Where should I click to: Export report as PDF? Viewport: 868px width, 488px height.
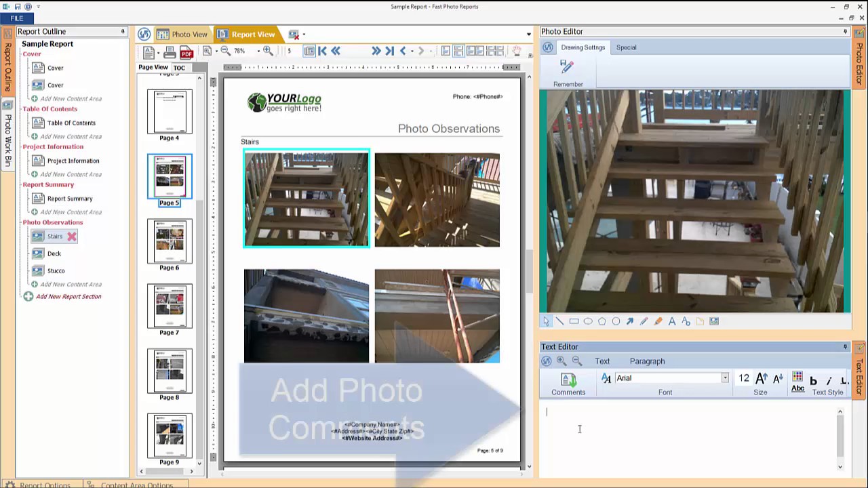click(x=186, y=52)
